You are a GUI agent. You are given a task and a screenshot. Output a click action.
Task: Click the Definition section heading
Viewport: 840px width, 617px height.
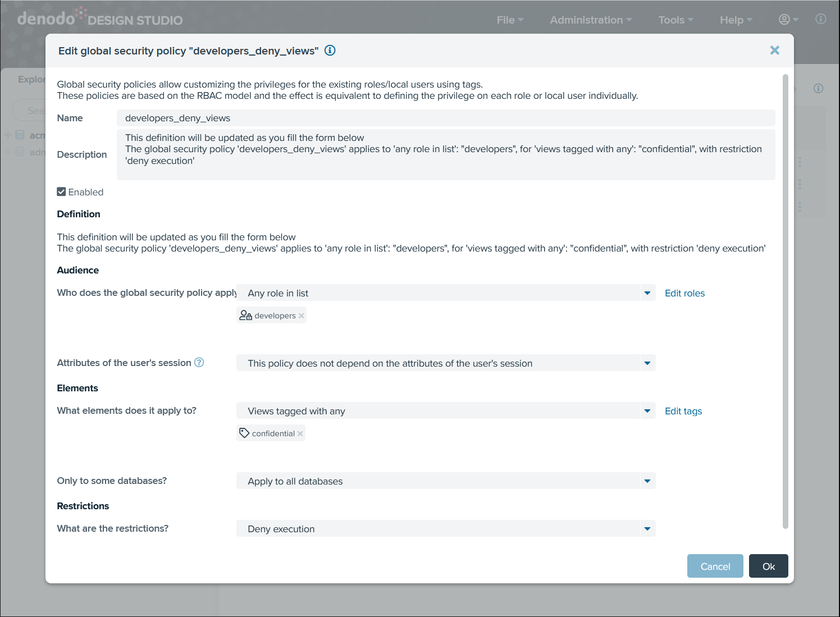coord(79,214)
